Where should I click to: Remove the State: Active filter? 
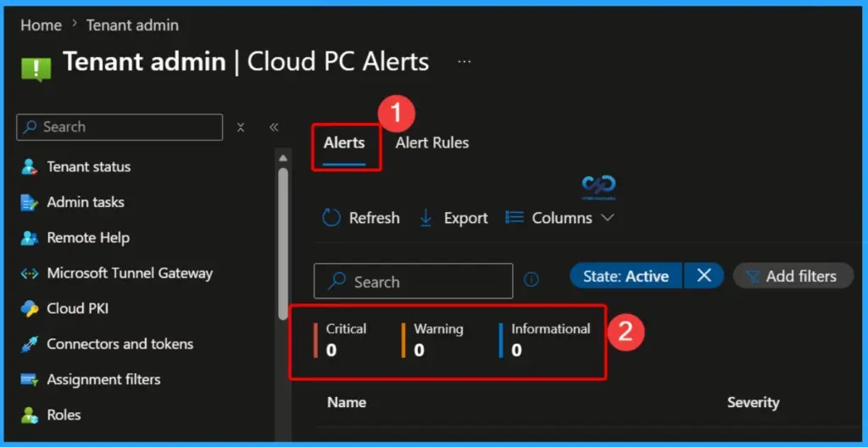pos(704,276)
